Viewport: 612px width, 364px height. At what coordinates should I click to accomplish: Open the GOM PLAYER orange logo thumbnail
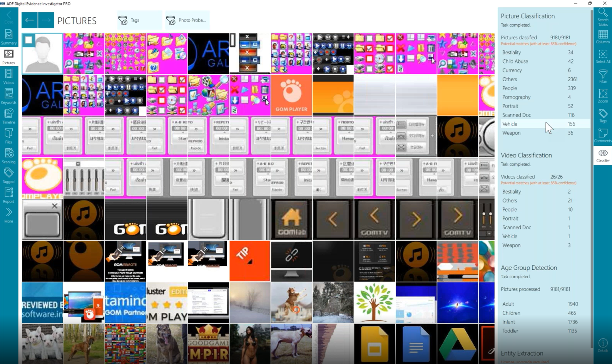291,95
